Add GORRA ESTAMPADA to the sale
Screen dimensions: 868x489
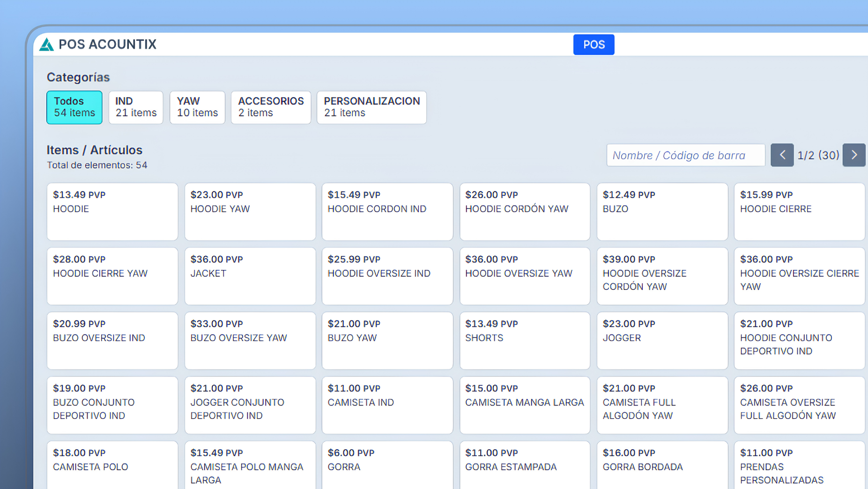525,465
